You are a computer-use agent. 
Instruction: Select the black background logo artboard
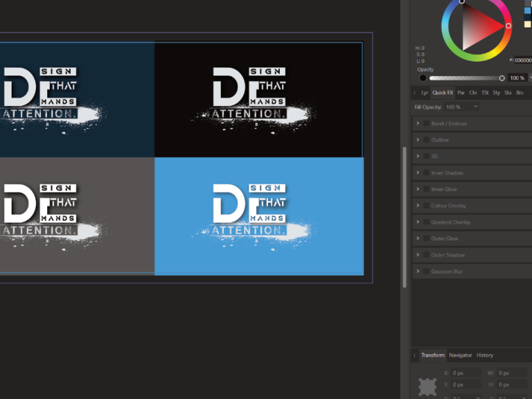point(258,99)
